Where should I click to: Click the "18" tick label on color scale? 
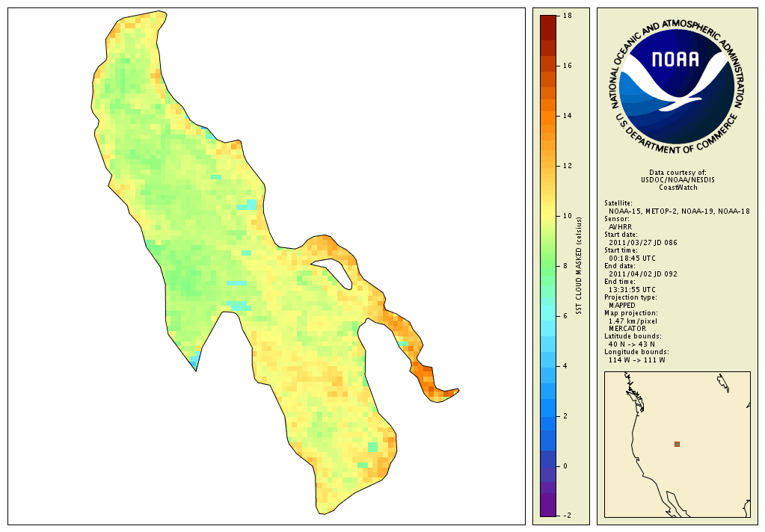(567, 16)
